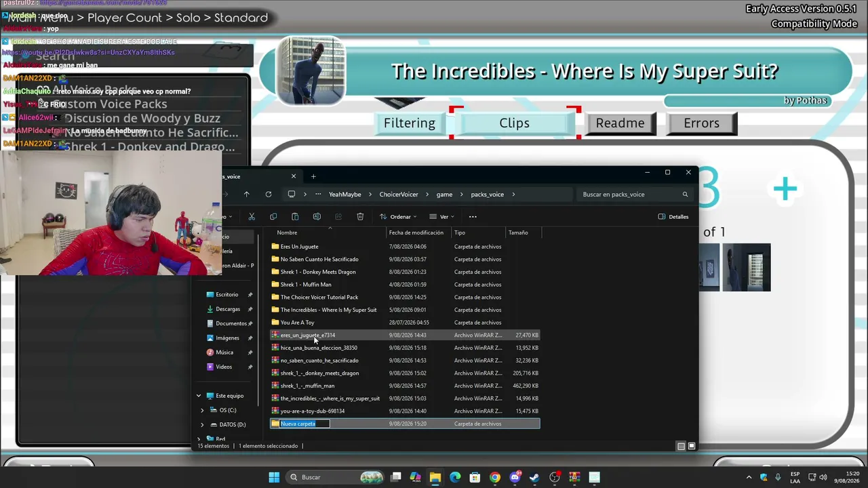Image resolution: width=868 pixels, height=488 pixels.
Task: Open the Errors tab
Action: coord(702,123)
